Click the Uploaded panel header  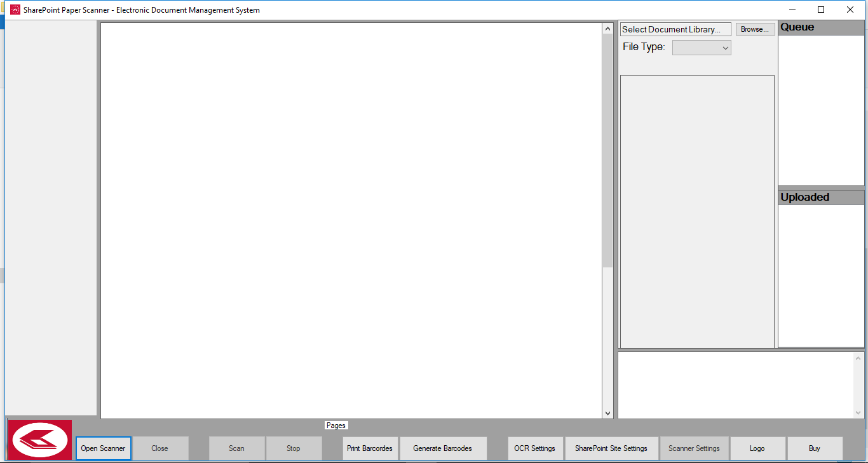click(821, 198)
